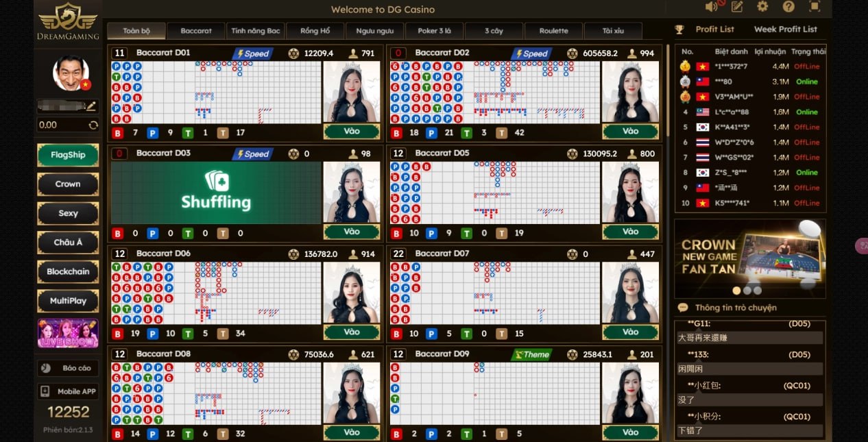The image size is (868, 442).
Task: Click the Theme badge on Baccarat D09
Action: point(532,355)
